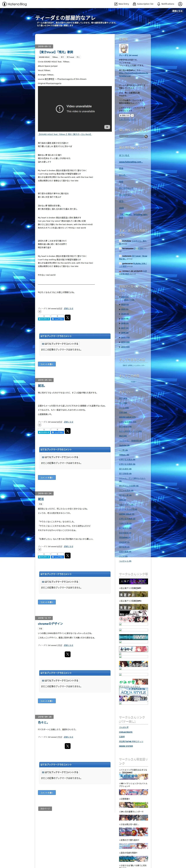Click nadanesia's commenter avatar icon
Viewport: 186px width, 868px height.
click(120, 256)
